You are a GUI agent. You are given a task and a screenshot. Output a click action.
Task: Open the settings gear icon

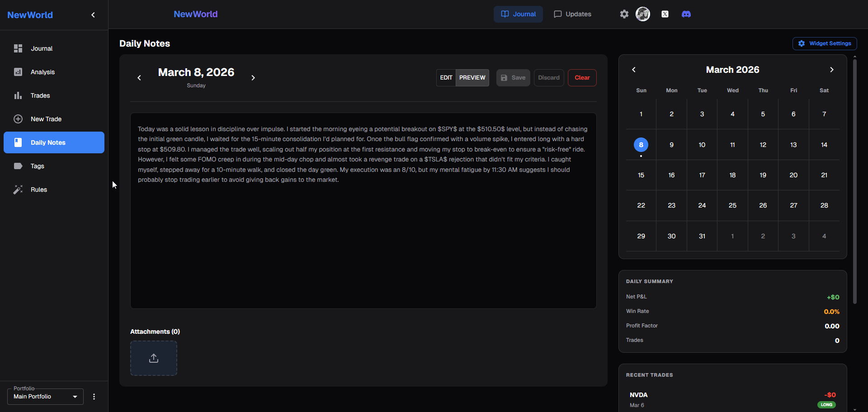point(624,14)
